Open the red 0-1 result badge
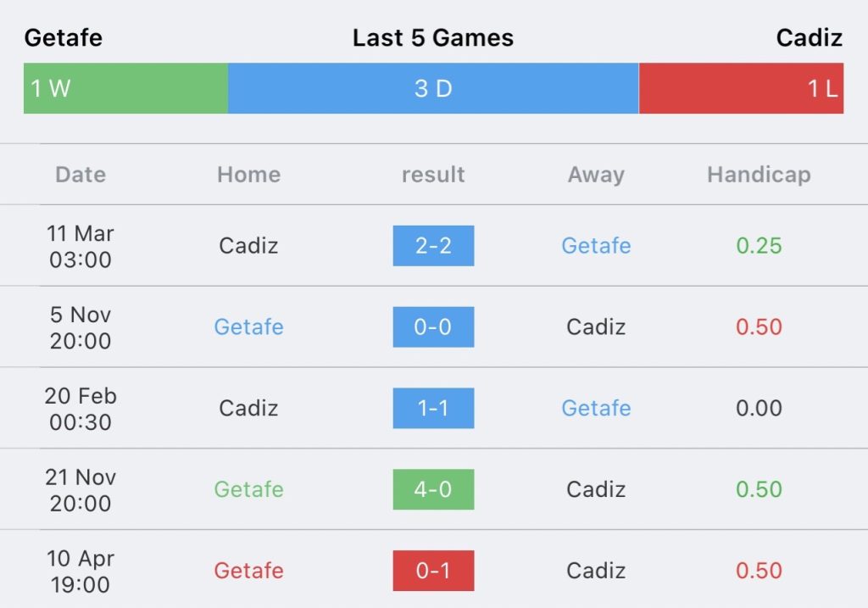 click(x=433, y=571)
